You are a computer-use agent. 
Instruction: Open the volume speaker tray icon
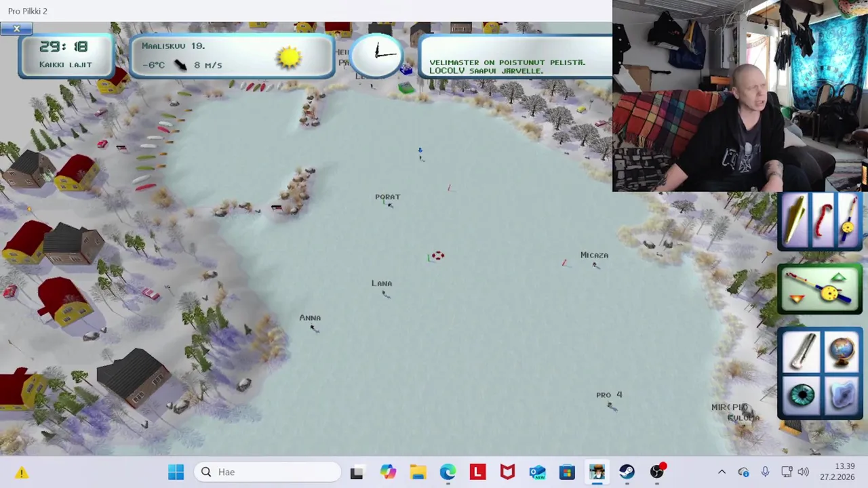pos(804,472)
